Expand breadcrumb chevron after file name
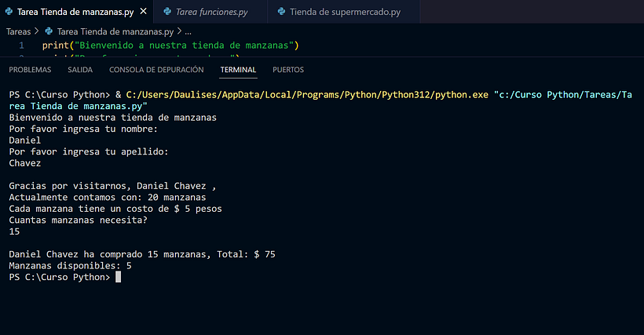The image size is (644, 335). coord(179,31)
